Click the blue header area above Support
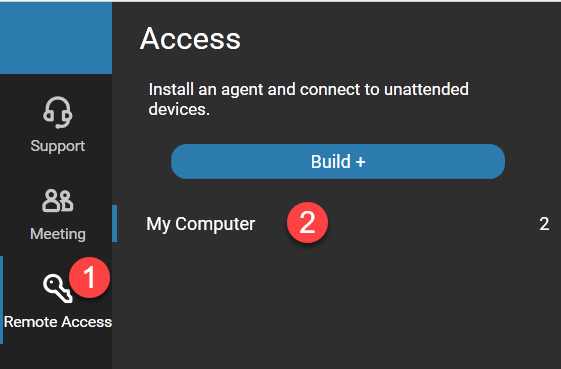The height and width of the screenshot is (369, 561). point(56,38)
